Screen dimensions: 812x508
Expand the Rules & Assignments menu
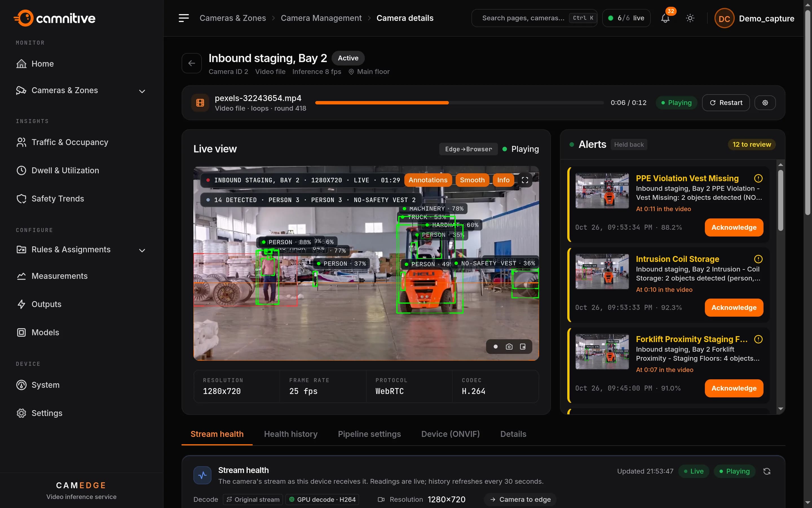pos(81,250)
